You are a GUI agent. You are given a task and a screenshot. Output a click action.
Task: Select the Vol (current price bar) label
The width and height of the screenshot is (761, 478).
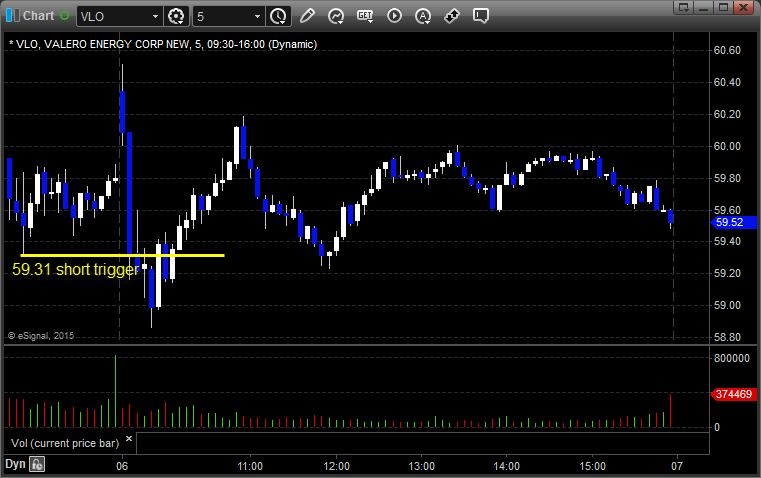pos(65,443)
